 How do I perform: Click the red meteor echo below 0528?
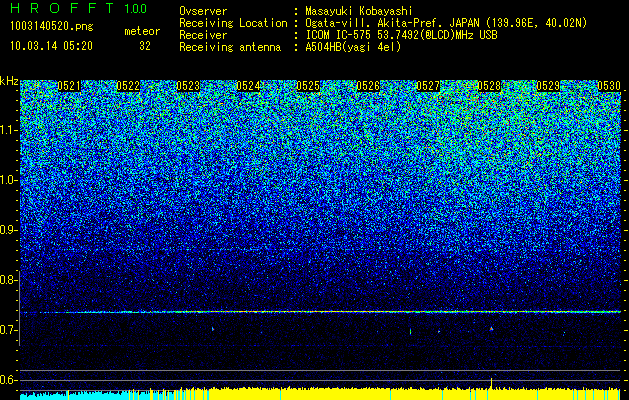coord(491,329)
